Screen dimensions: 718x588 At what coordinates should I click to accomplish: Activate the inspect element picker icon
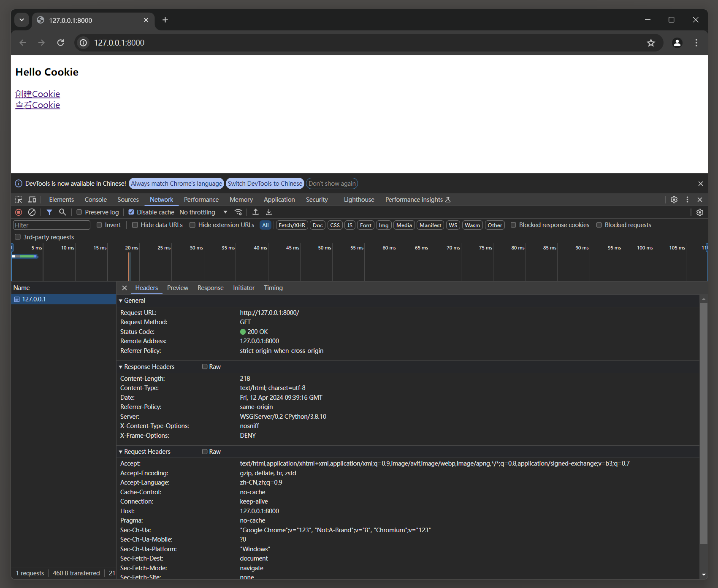tap(19, 200)
